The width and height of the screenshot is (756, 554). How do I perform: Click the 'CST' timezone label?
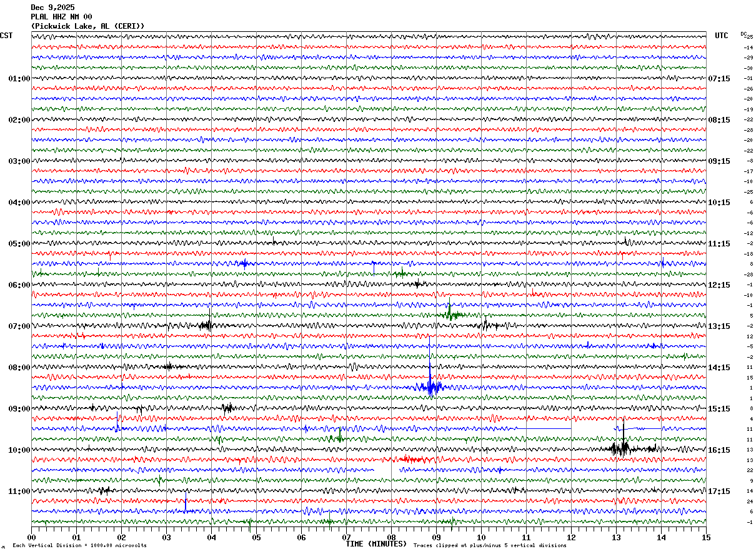pyautogui.click(x=6, y=36)
